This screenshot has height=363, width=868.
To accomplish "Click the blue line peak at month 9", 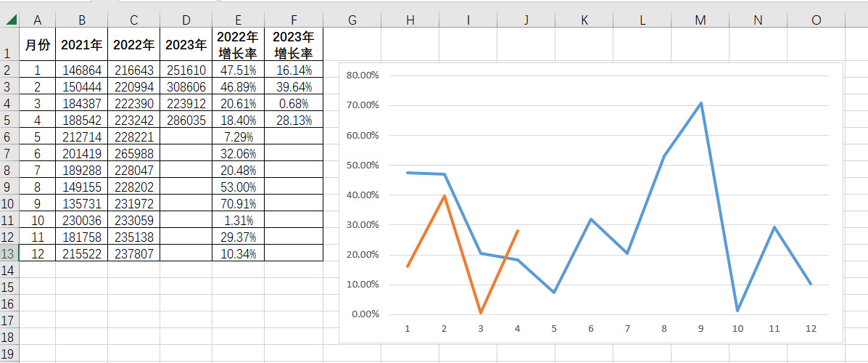I will (700, 103).
